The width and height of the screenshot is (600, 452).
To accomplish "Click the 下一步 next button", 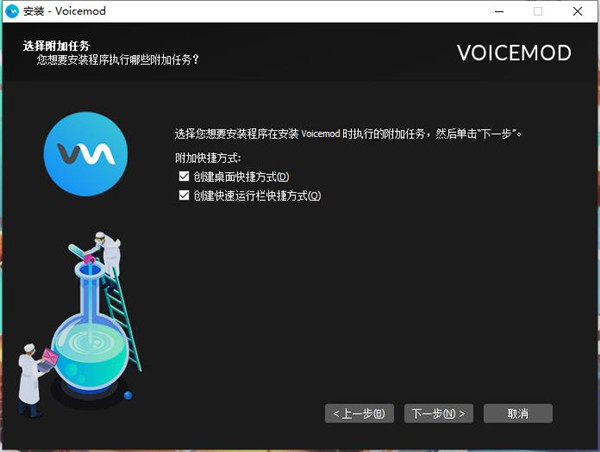I will click(x=439, y=413).
